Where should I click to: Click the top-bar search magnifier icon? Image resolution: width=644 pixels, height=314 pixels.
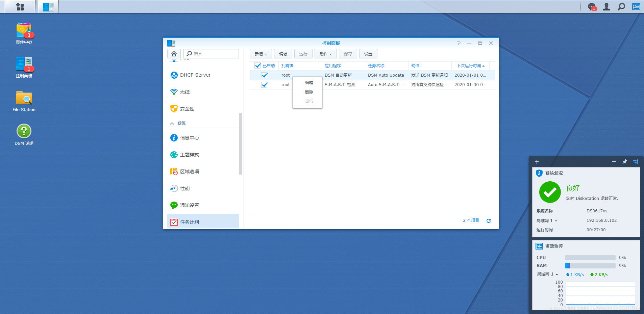coord(621,7)
